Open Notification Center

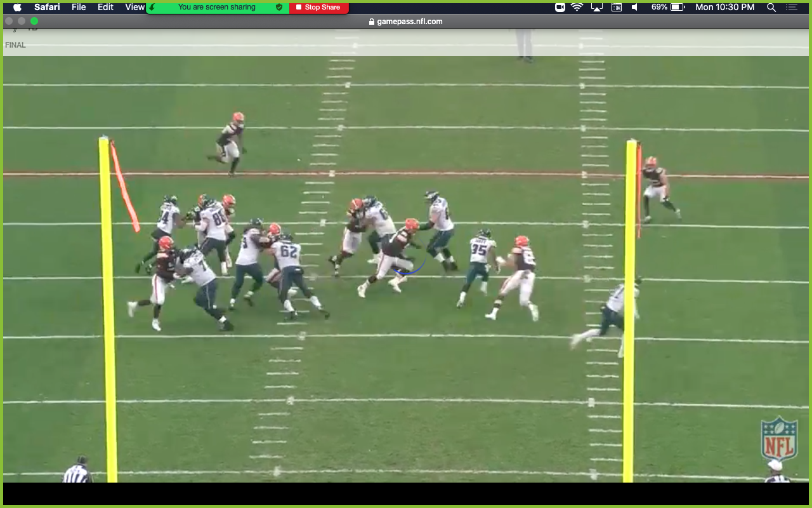[x=791, y=7]
